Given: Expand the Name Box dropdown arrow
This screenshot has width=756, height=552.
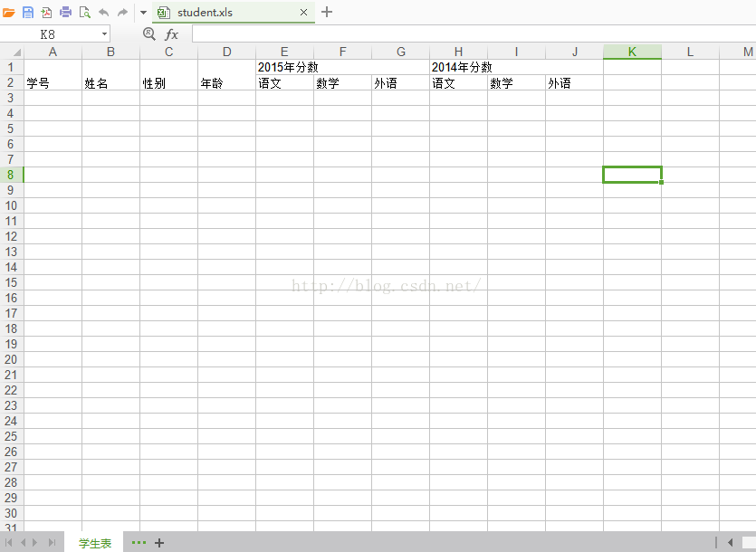Looking at the screenshot, I should (x=104, y=34).
